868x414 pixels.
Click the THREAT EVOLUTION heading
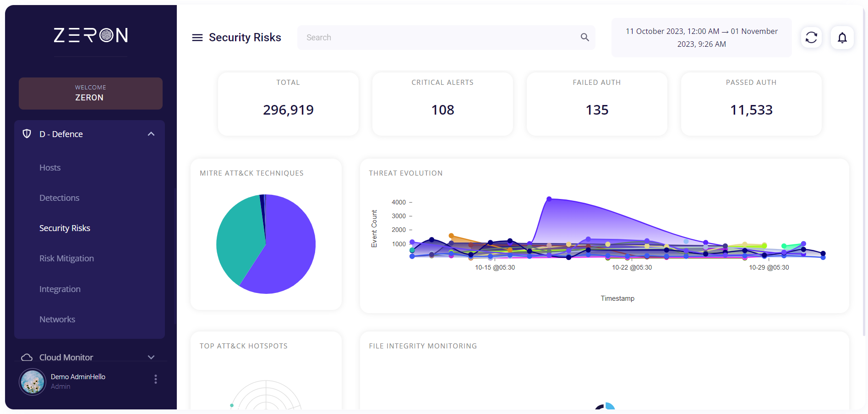click(x=406, y=173)
